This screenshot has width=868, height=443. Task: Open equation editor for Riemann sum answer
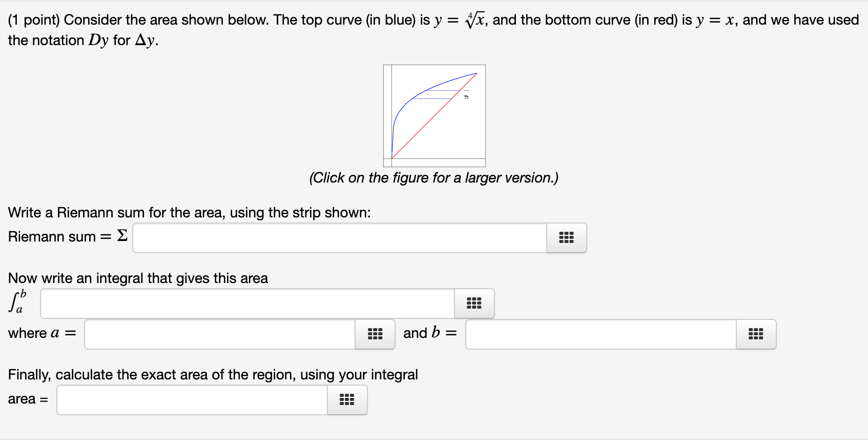click(x=566, y=237)
